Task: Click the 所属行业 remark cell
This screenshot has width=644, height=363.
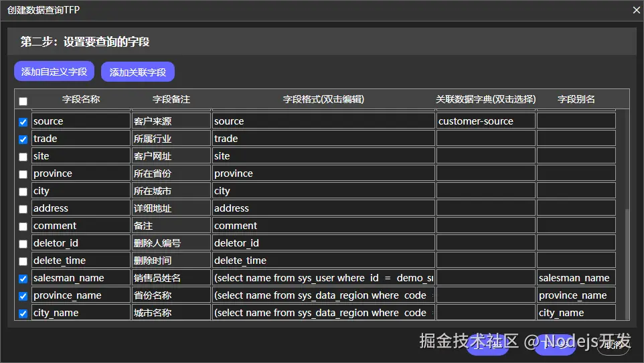Action: (x=171, y=139)
